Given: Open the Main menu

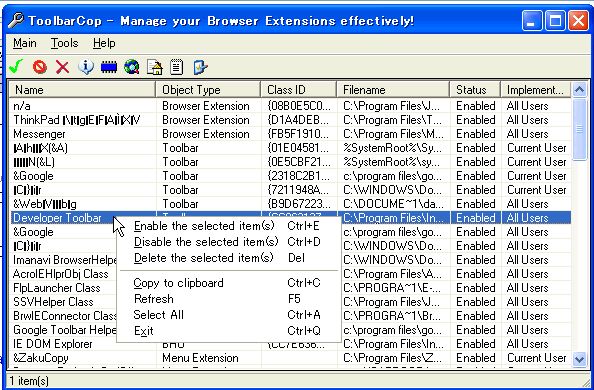Looking at the screenshot, I should 25,43.
